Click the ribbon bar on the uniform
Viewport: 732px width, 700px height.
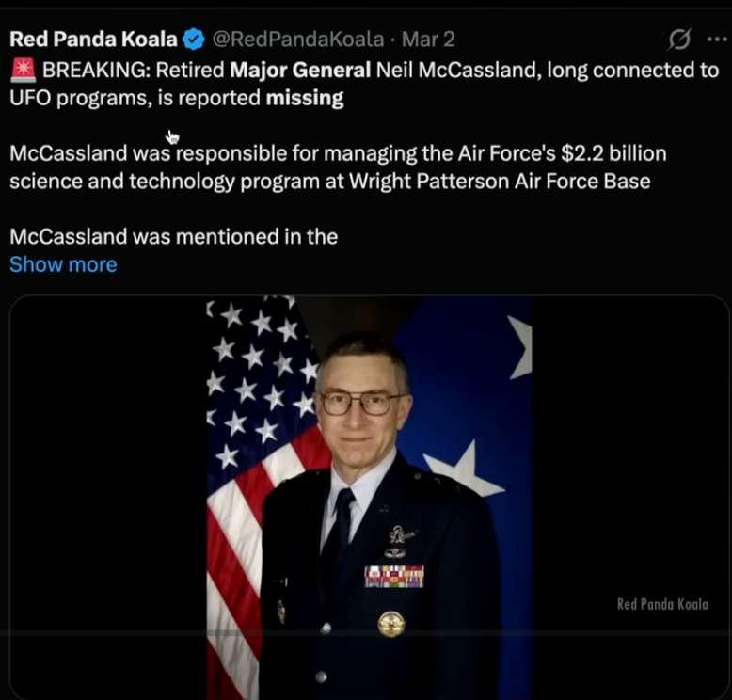[394, 576]
